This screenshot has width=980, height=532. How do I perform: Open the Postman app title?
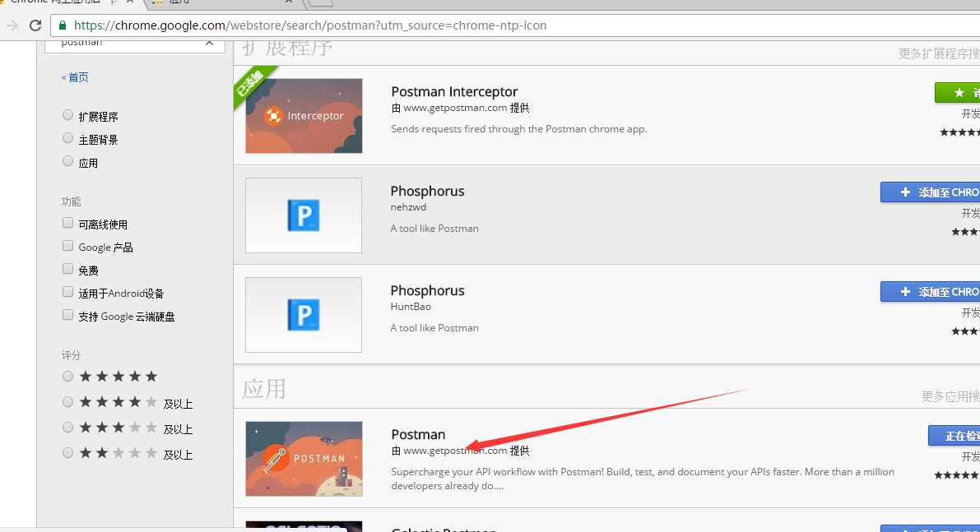point(418,435)
